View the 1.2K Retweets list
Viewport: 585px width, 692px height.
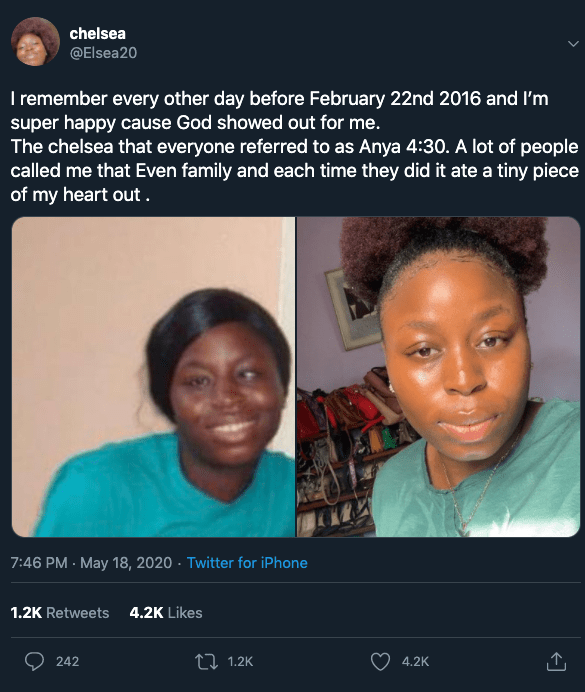pyautogui.click(x=60, y=613)
